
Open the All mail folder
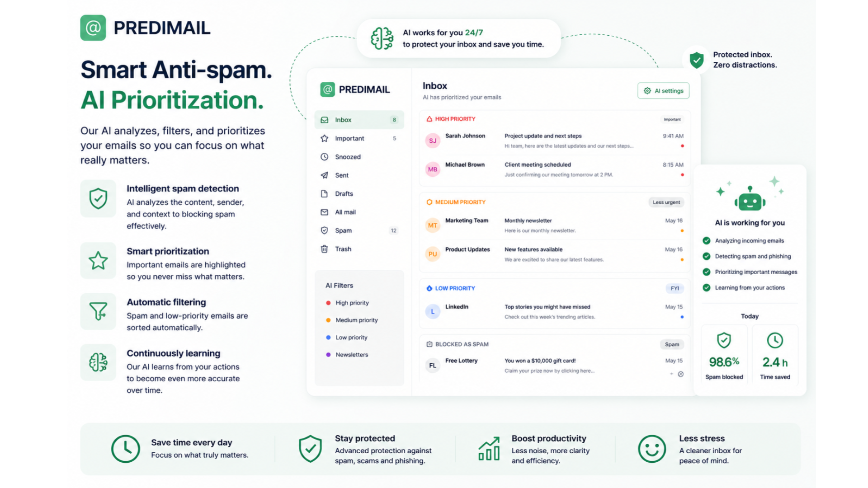pyautogui.click(x=359, y=212)
